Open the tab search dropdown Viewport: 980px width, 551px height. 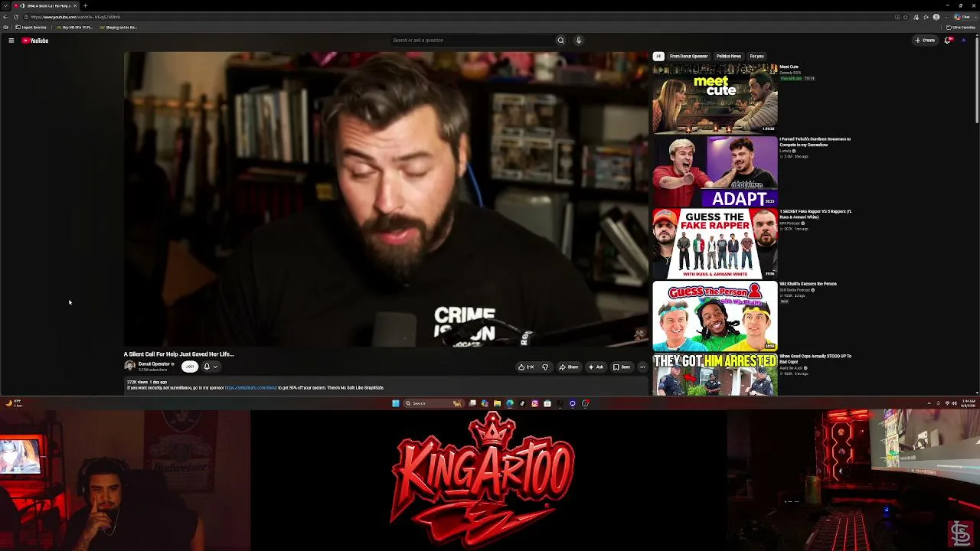(5, 5)
